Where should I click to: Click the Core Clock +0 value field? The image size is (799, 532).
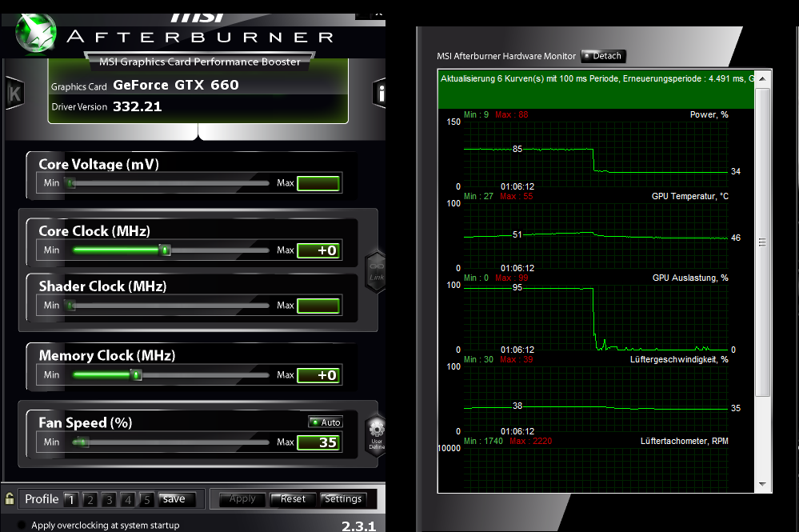318,250
